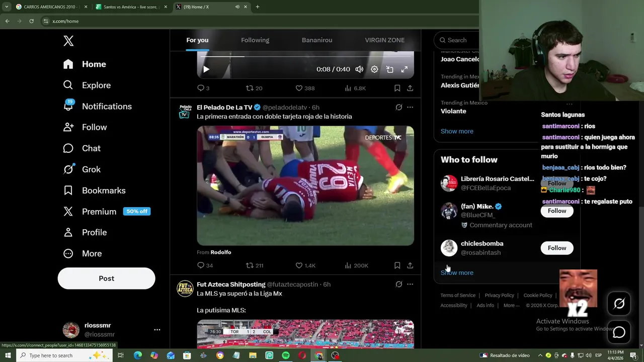Open Fut Azteca Shitposting profile name
644x362 pixels.
click(231, 285)
